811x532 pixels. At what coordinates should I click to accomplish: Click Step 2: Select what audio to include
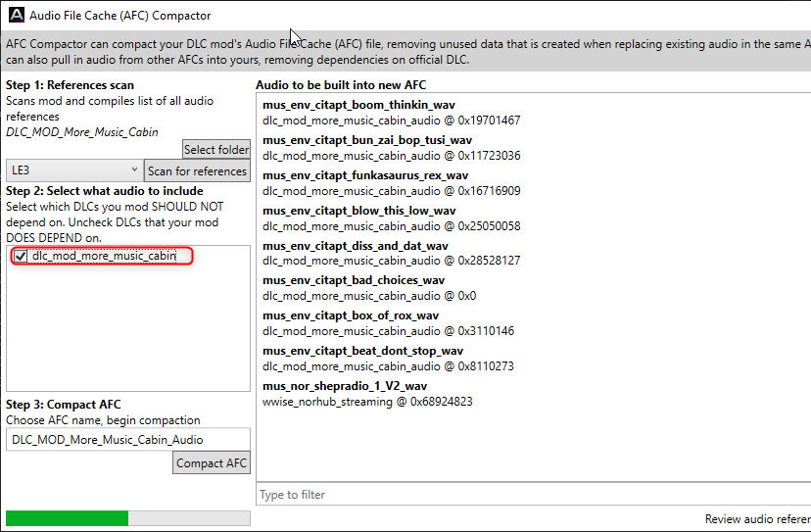click(105, 191)
